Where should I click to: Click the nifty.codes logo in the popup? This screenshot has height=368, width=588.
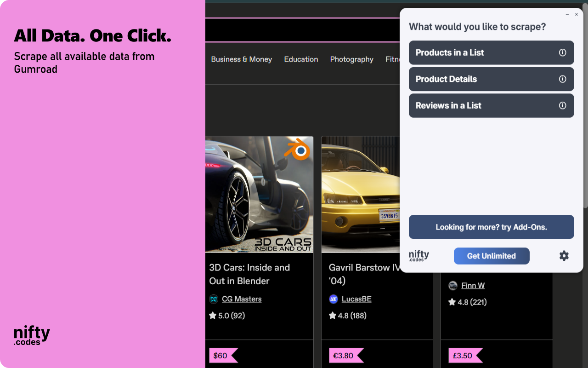click(419, 256)
